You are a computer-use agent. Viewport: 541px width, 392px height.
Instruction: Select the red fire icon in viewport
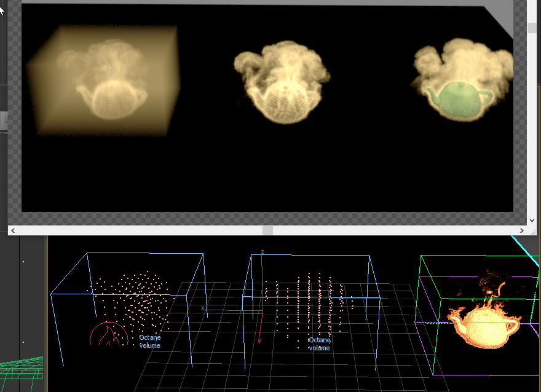point(109,334)
